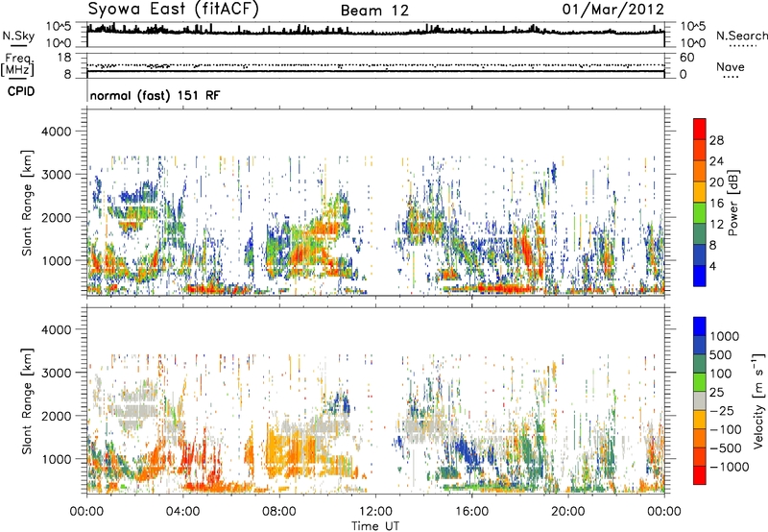Screen dimensions: 768x532
Task: Select the 'normal (fast) 151 RF' text
Action: pos(155,95)
